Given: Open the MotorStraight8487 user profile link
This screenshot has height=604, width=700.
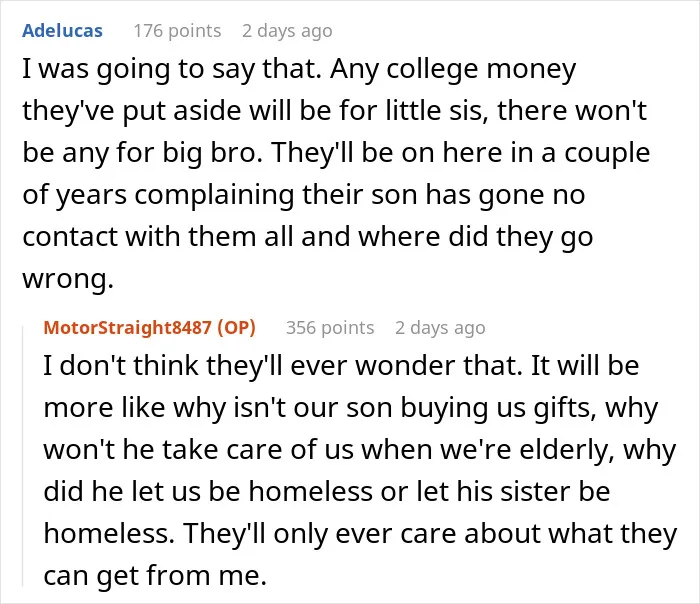Looking at the screenshot, I should click(127, 328).
